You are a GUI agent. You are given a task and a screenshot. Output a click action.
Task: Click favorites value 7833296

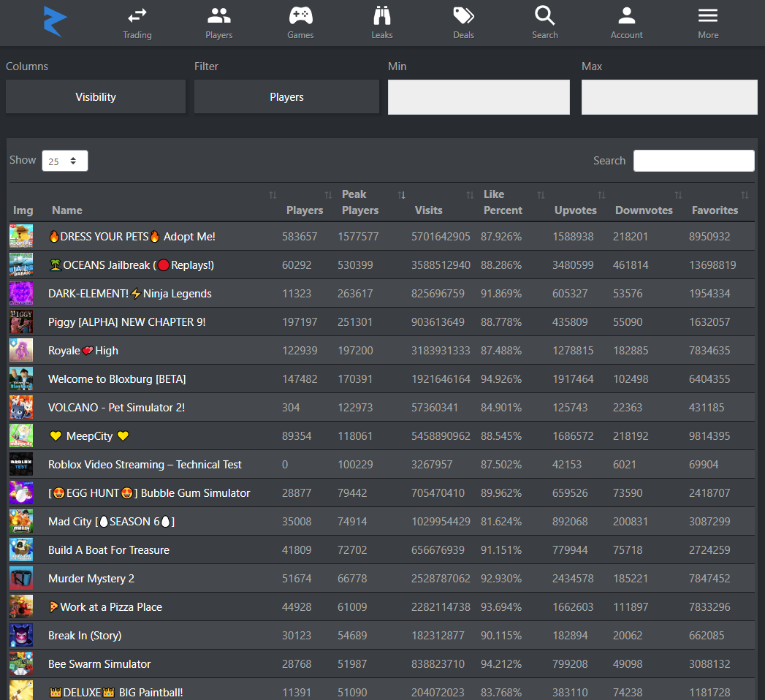709,606
